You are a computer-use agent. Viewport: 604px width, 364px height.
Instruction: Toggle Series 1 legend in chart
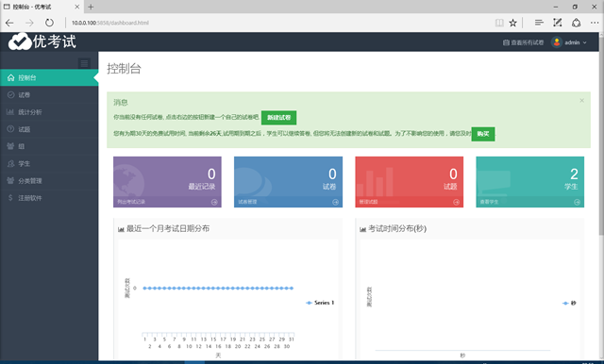click(320, 303)
